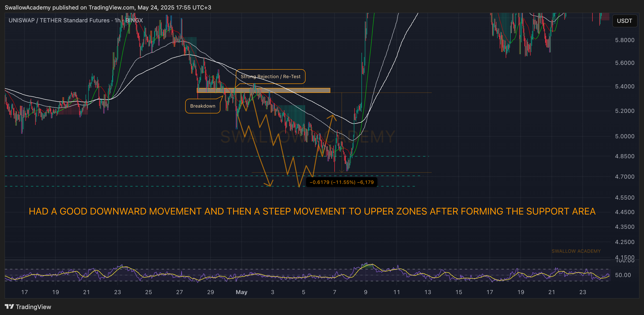Click the '3' date label after May
The width and height of the screenshot is (644, 315).
click(x=273, y=292)
